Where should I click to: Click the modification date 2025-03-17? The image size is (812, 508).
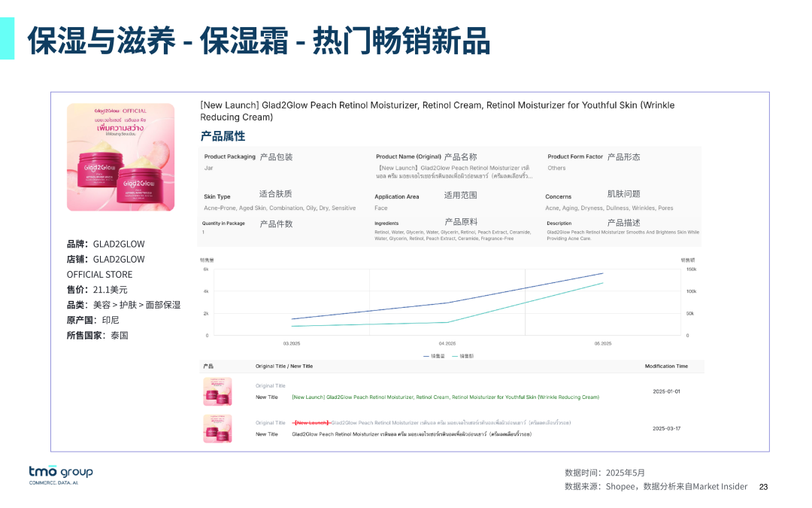[666, 429]
